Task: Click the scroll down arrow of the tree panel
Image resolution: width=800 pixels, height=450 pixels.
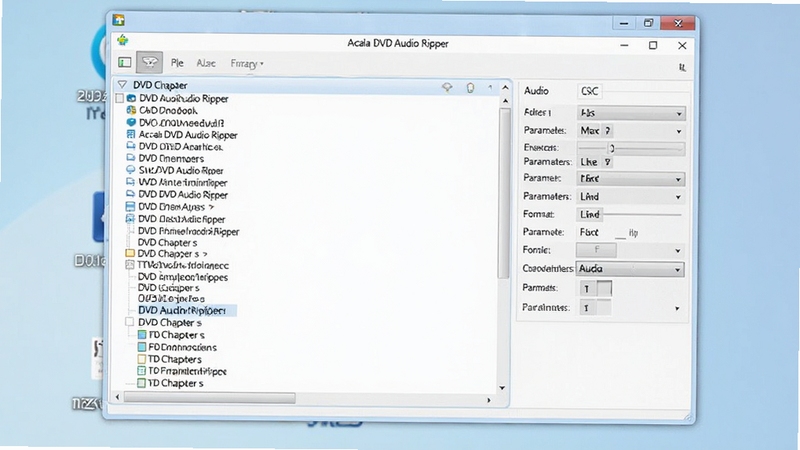Action: pos(503,388)
